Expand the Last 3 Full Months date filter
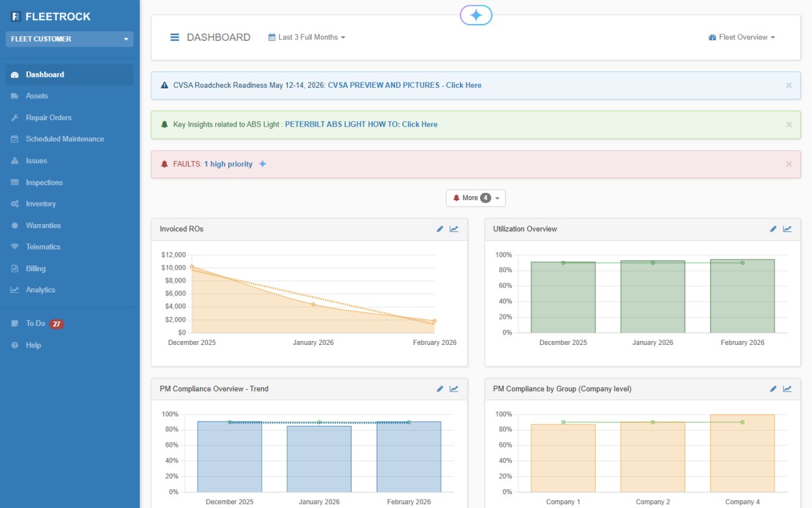 [x=307, y=38]
